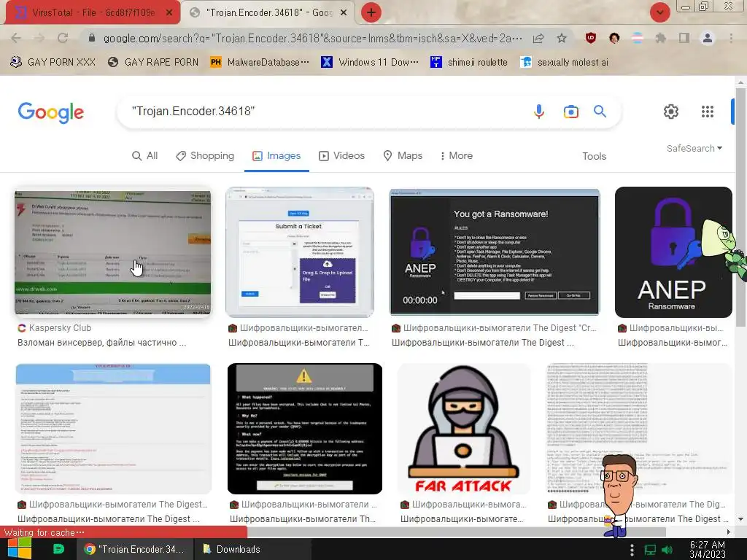Open the share page icon in address bar
The height and width of the screenshot is (560, 747).
coord(538,38)
